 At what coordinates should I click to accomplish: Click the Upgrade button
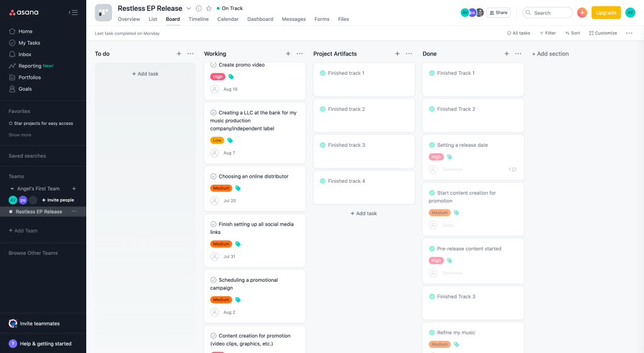[606, 13]
